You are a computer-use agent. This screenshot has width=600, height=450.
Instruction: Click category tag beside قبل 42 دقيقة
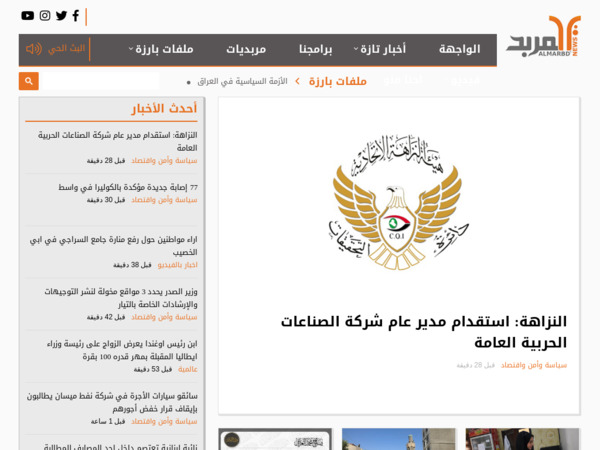pos(164,317)
